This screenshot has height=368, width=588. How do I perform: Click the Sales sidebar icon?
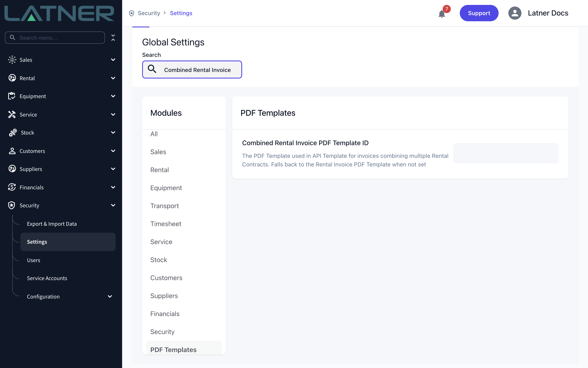12,60
